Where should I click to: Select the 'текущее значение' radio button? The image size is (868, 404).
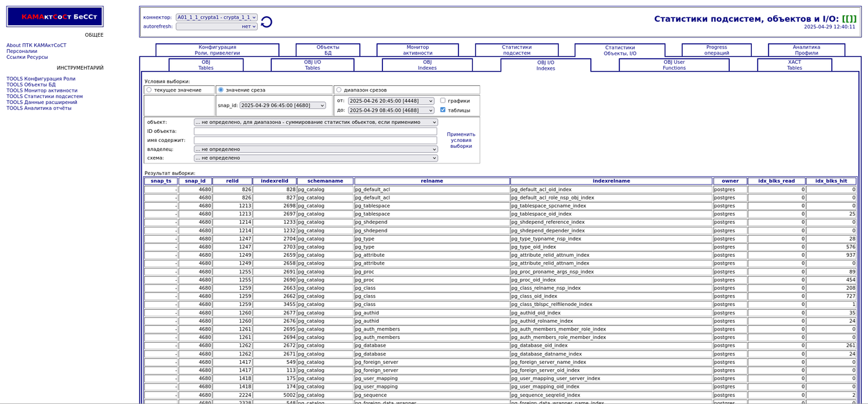(149, 90)
